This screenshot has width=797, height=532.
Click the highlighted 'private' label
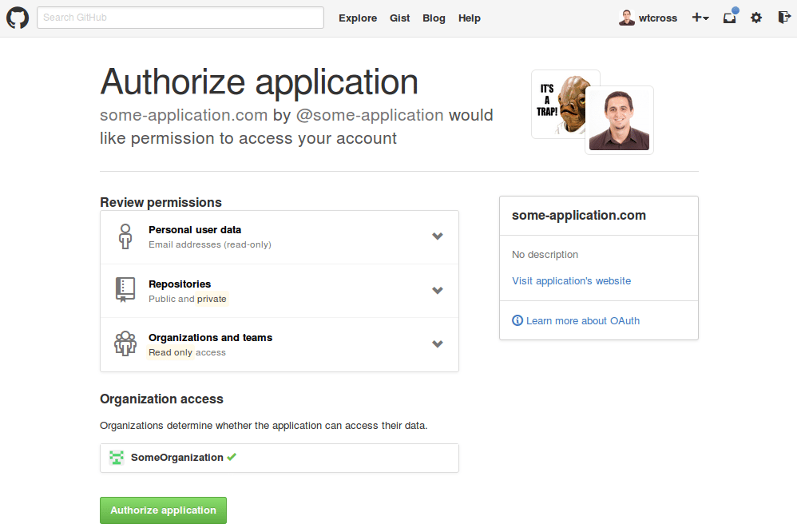tap(212, 299)
